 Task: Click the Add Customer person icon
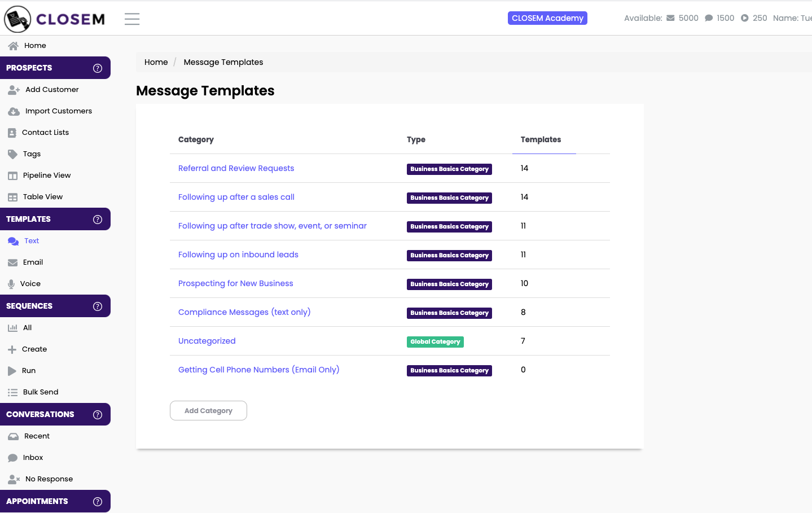point(14,90)
